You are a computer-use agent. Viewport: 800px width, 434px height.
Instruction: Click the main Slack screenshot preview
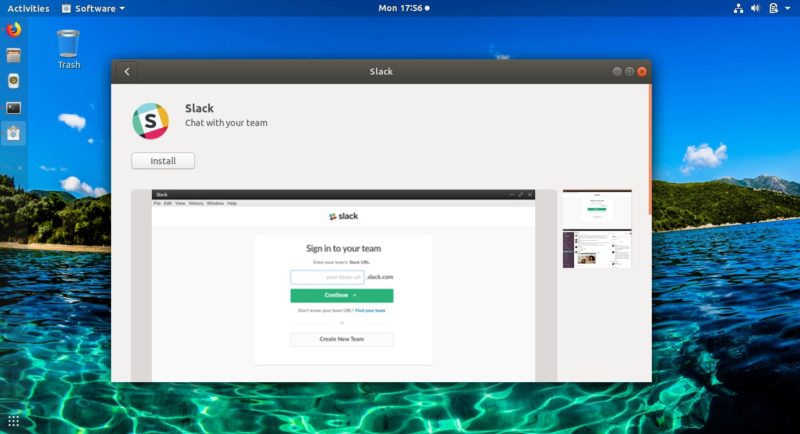click(x=344, y=286)
